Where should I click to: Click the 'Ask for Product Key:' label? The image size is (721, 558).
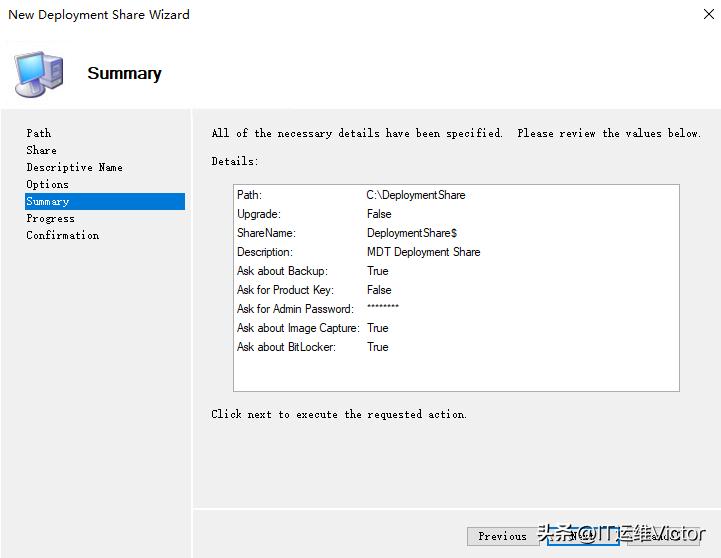285,290
